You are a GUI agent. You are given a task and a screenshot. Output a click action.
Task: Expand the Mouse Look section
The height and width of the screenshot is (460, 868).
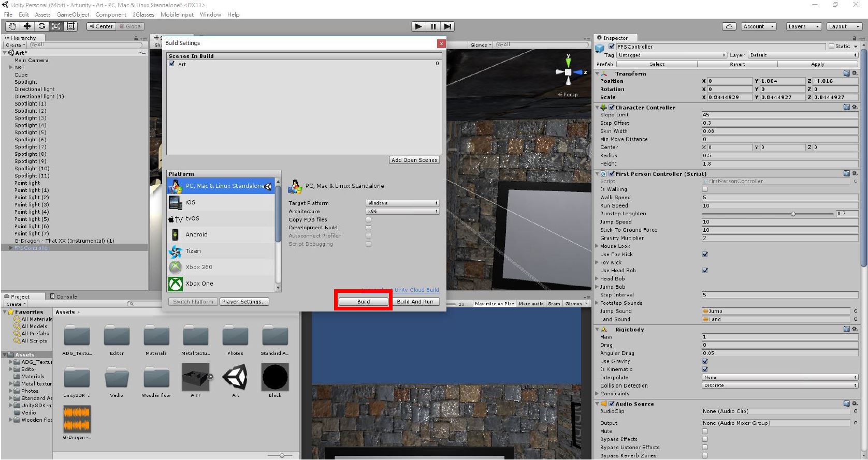coord(597,246)
